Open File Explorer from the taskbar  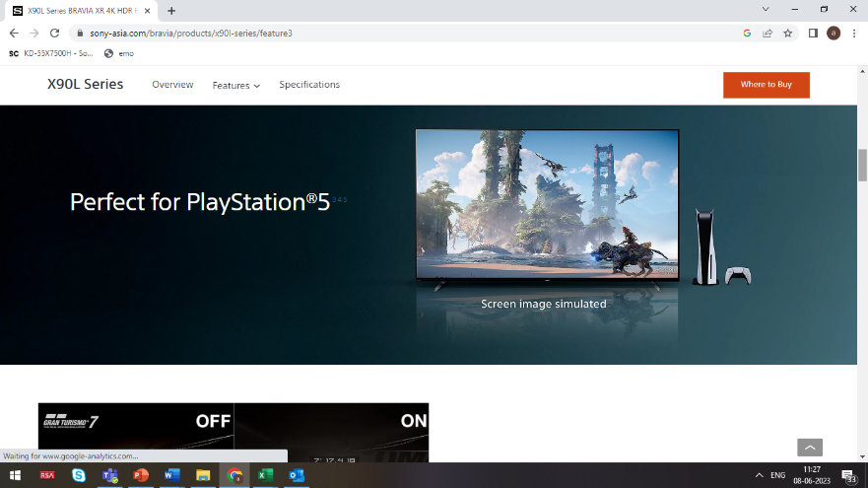(203, 475)
